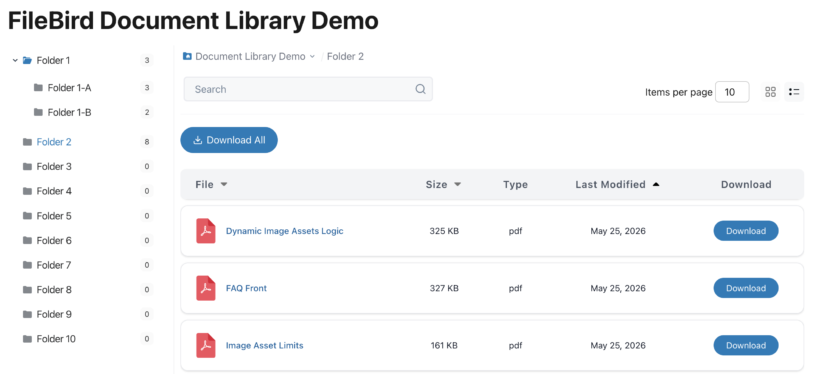This screenshot has height=374, width=820.
Task: Select Folder 6 in the sidebar
Action: click(x=54, y=241)
